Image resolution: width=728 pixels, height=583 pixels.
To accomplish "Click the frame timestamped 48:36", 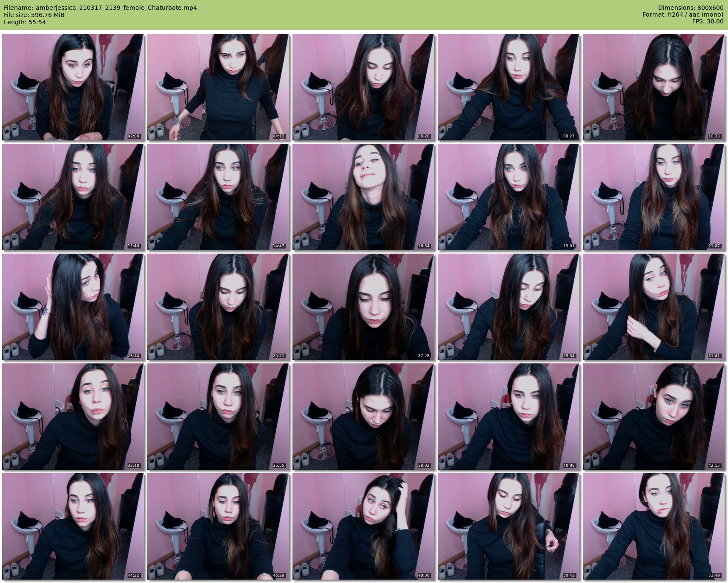I will [x=364, y=526].
